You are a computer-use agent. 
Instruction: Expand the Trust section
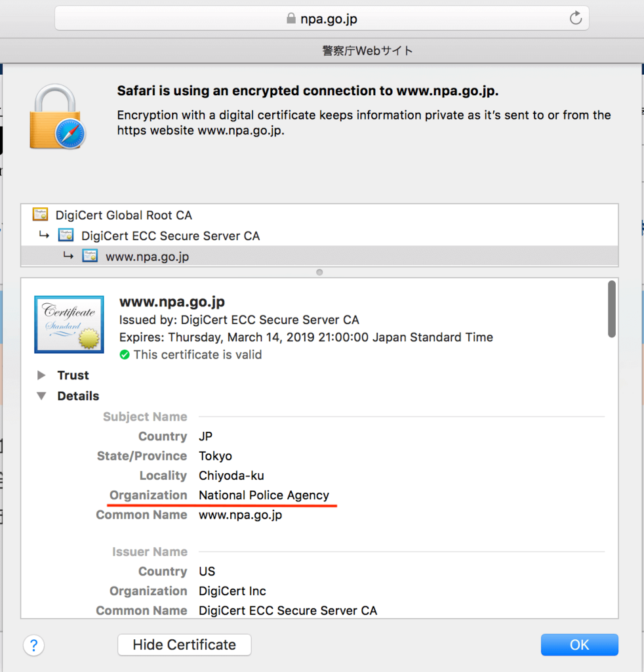[x=41, y=375]
